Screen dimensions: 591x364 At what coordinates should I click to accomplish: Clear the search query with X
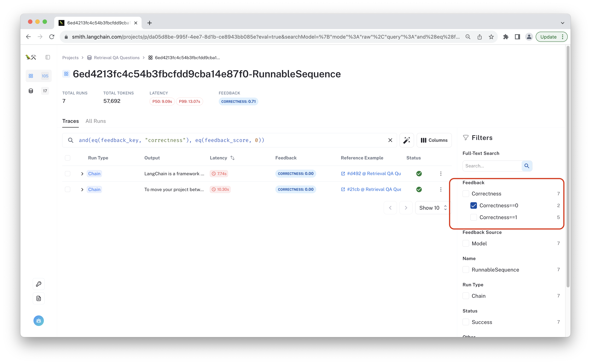pos(390,140)
